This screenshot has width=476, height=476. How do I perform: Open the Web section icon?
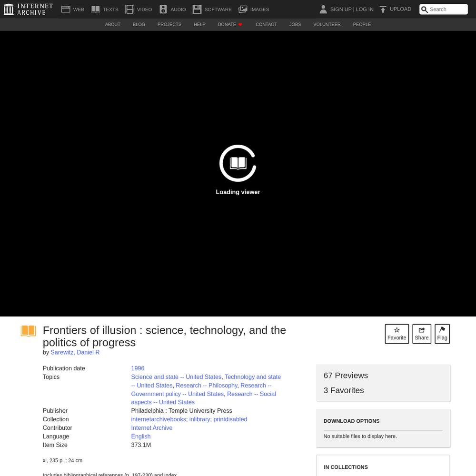[66, 10]
